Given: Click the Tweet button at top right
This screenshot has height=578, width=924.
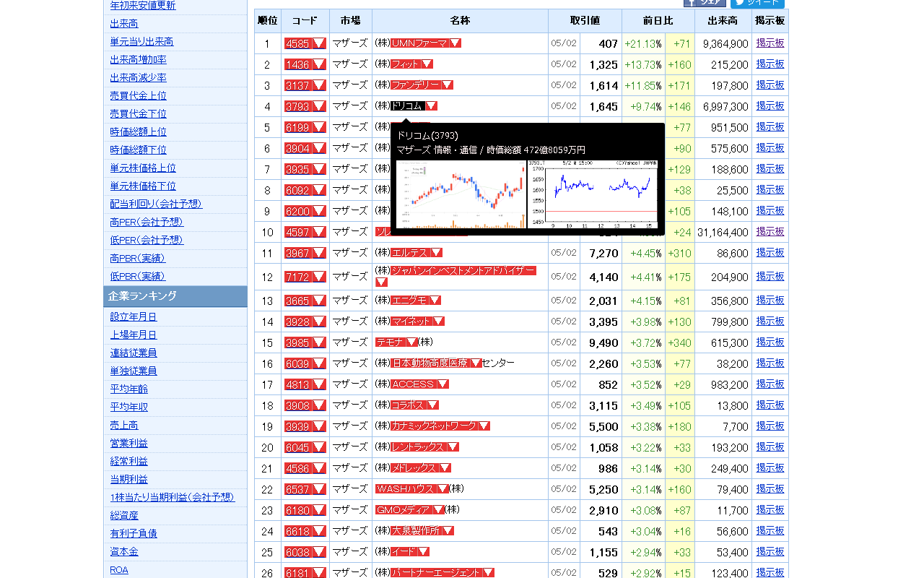Looking at the screenshot, I should pyautogui.click(x=757, y=3).
